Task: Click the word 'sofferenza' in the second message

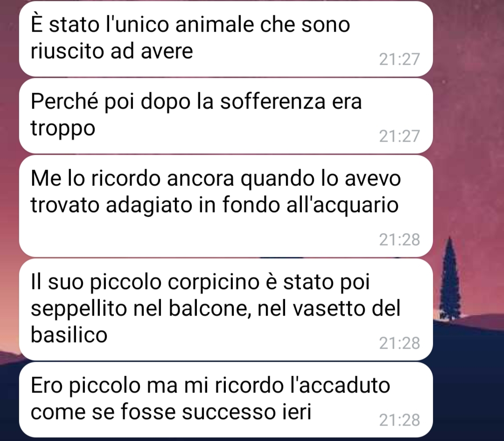Action: pos(273,102)
